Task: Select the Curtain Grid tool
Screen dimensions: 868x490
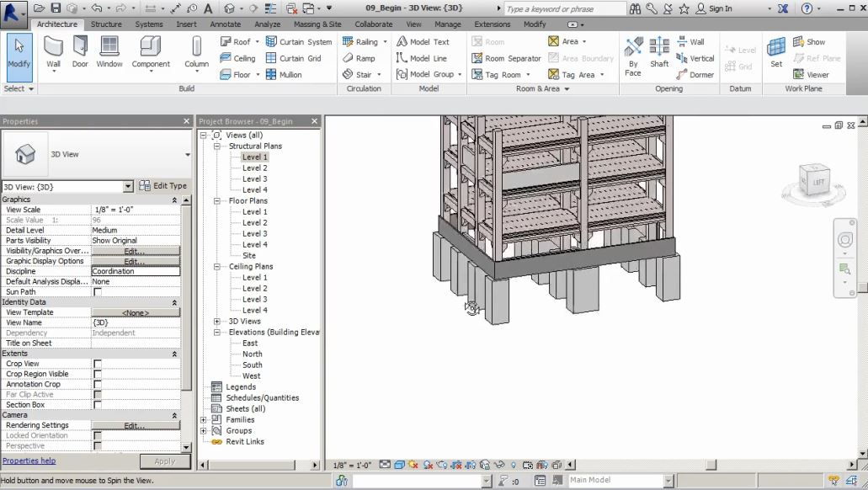Action: pyautogui.click(x=293, y=58)
